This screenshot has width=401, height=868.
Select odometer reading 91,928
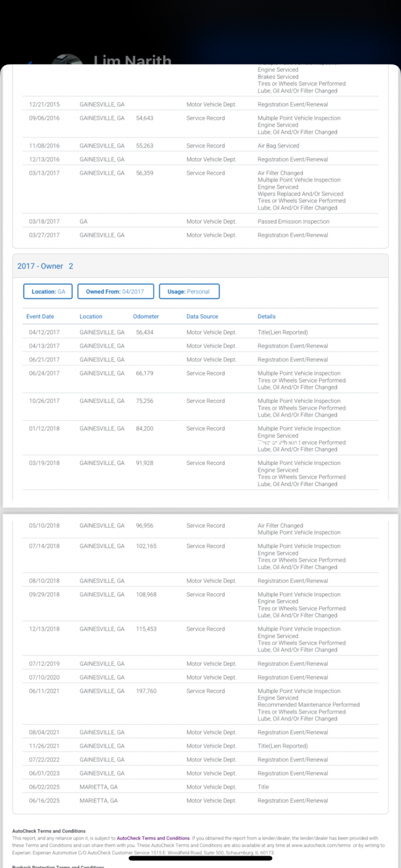[144, 463]
